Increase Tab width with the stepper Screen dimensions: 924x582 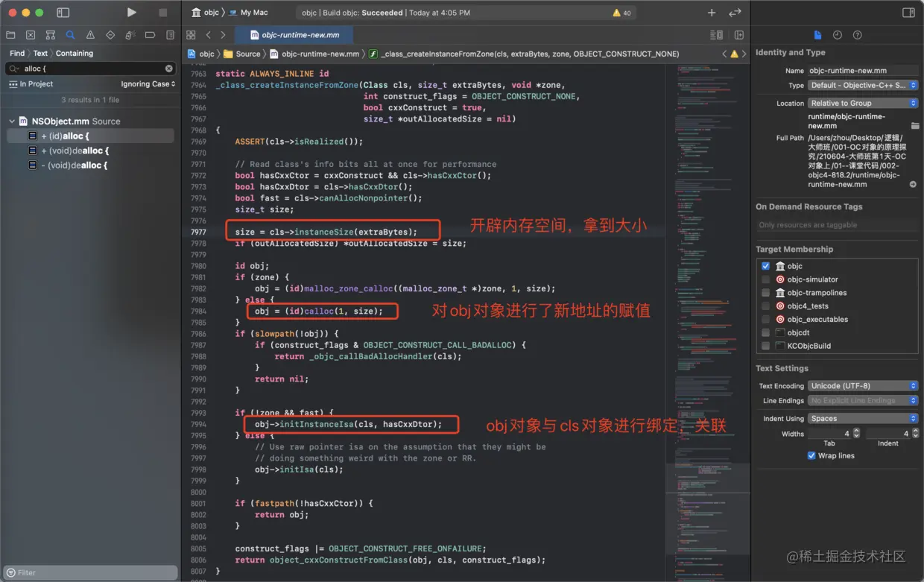tap(856, 431)
